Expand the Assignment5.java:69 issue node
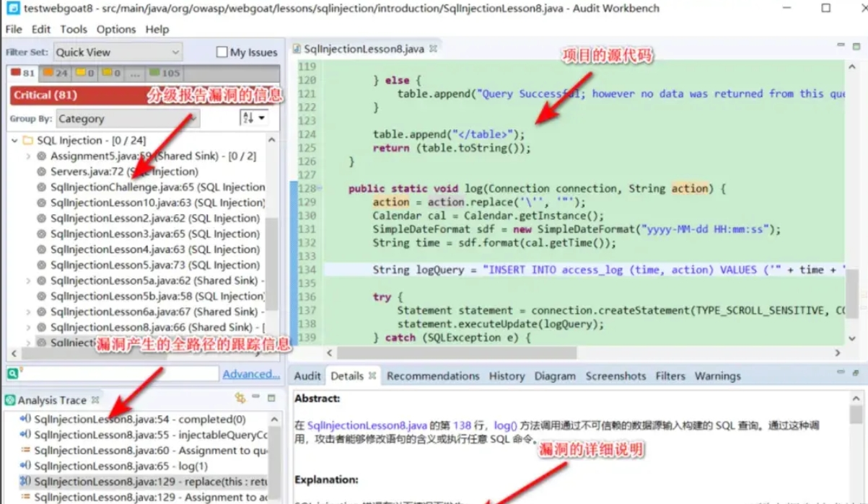868x504 pixels. 28,156
